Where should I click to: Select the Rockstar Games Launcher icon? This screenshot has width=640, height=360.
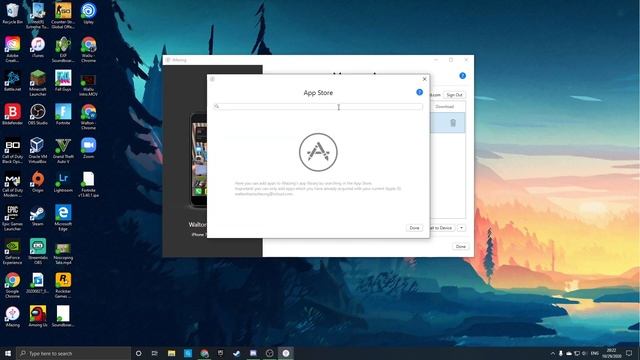click(x=63, y=285)
